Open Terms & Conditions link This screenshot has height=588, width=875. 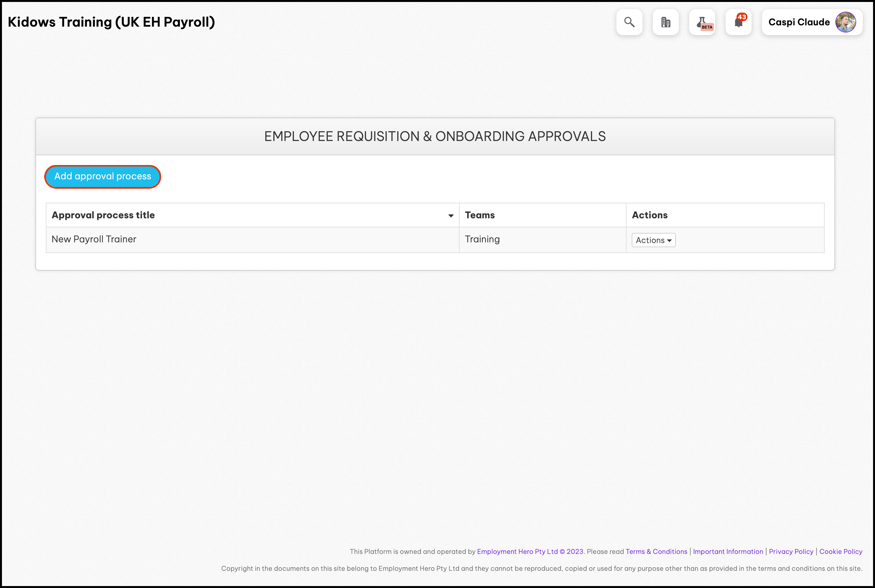(x=656, y=551)
